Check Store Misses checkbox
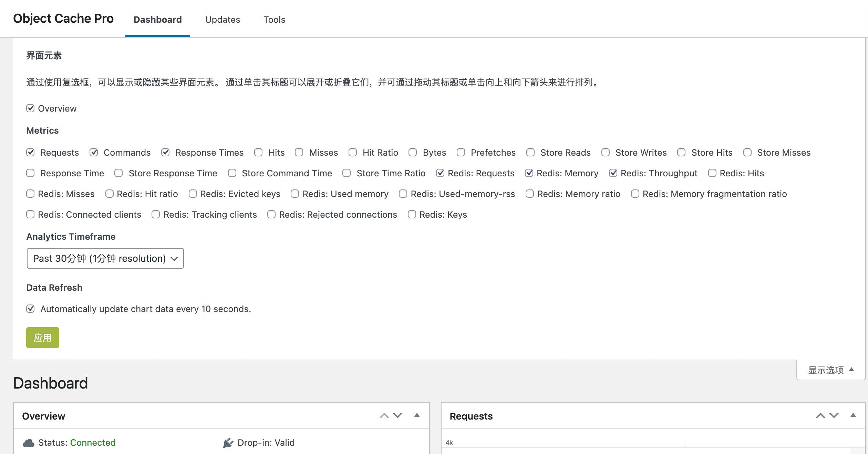868x454 pixels. [747, 153]
